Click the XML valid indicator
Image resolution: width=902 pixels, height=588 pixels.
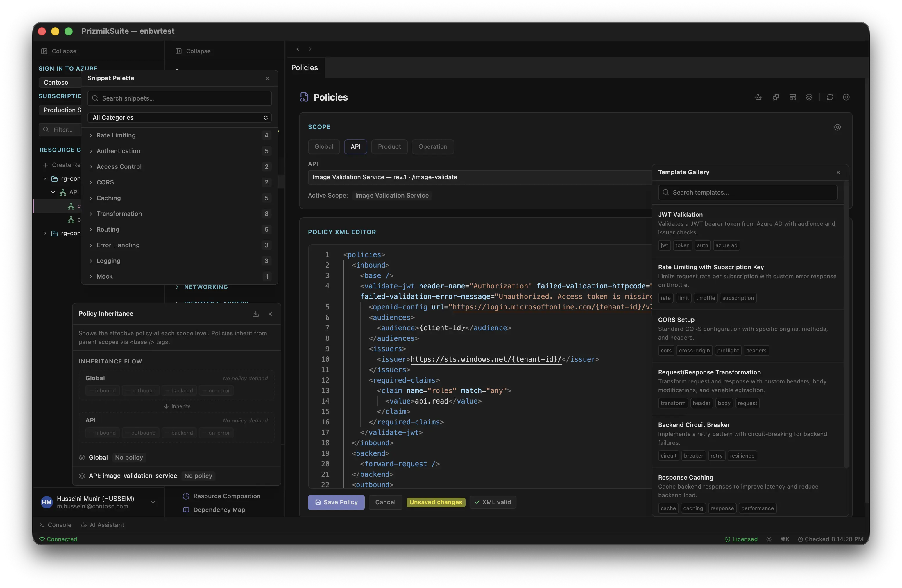point(493,502)
